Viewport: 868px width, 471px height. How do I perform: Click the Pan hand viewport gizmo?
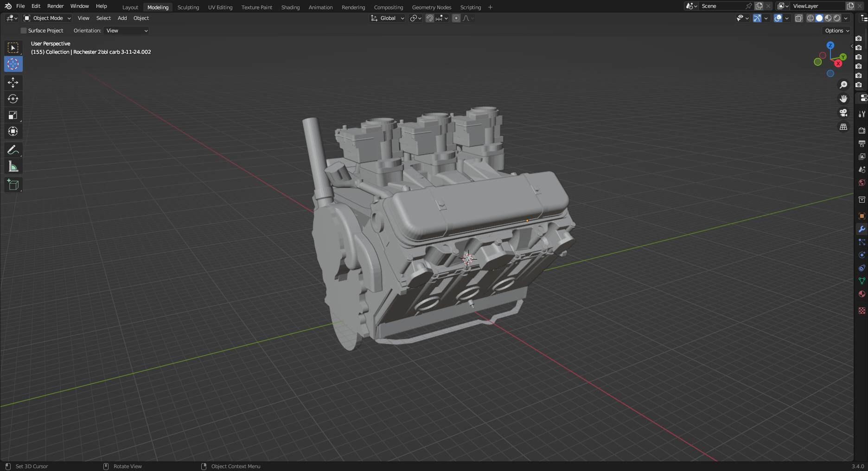point(843,99)
